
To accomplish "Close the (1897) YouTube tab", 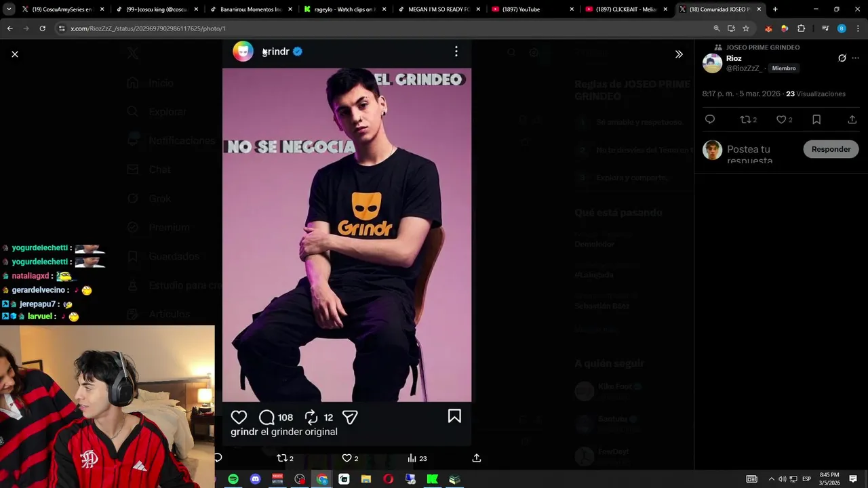I will coord(572,9).
